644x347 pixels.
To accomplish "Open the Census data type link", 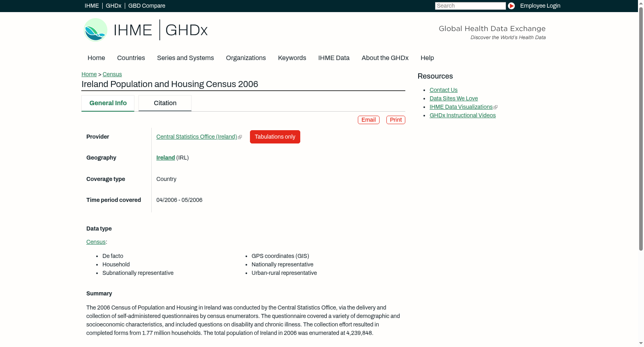I will coord(96,242).
